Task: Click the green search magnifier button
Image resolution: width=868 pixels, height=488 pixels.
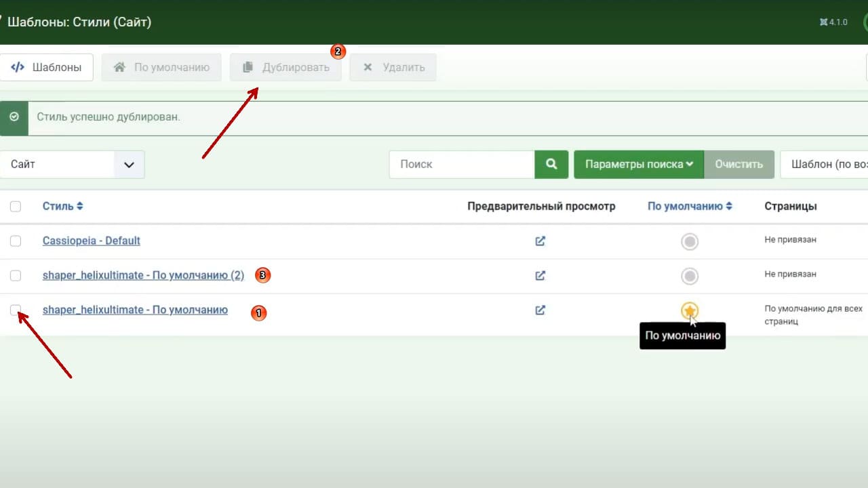Action: click(x=551, y=164)
